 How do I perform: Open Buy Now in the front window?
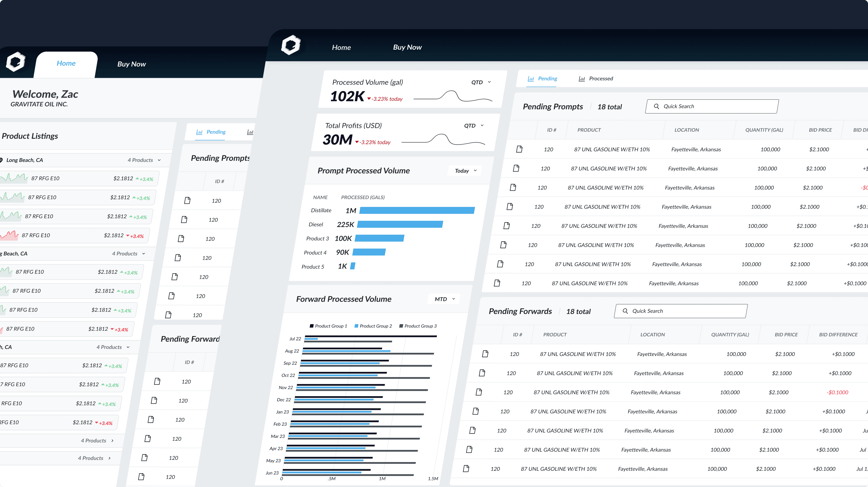pyautogui.click(x=407, y=47)
